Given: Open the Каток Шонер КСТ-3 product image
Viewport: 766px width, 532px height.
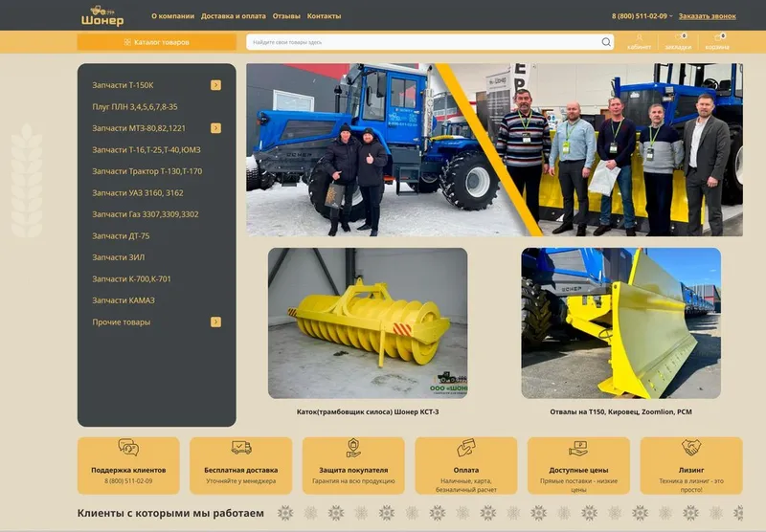Looking at the screenshot, I should [368, 323].
